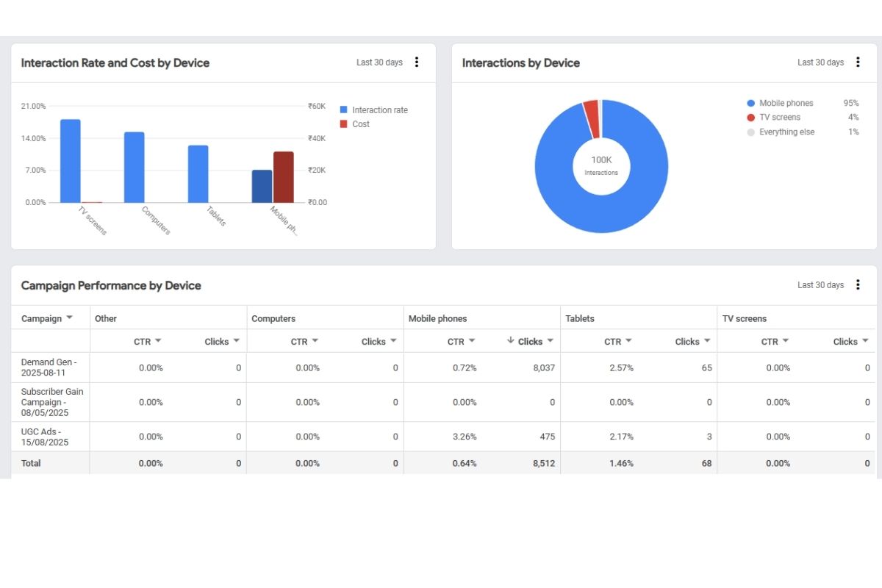Viewport: 882px width, 588px height.
Task: Click the blue TV screens interaction rate bar
Action: point(71,160)
